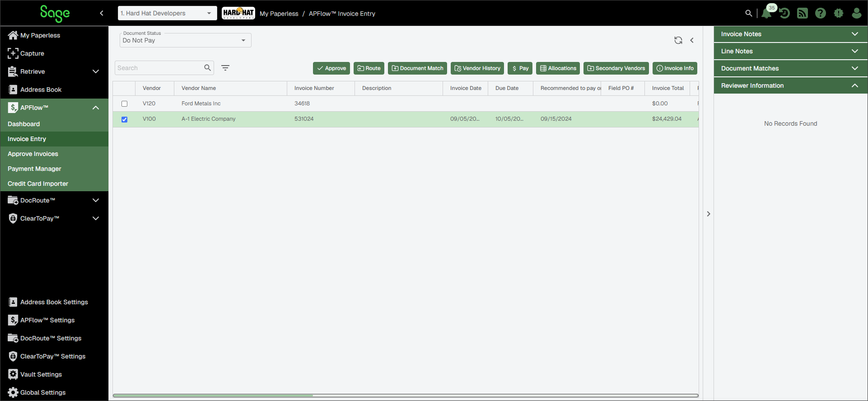Expand the Line Notes panel
This screenshot has height=401, width=868.
point(790,51)
